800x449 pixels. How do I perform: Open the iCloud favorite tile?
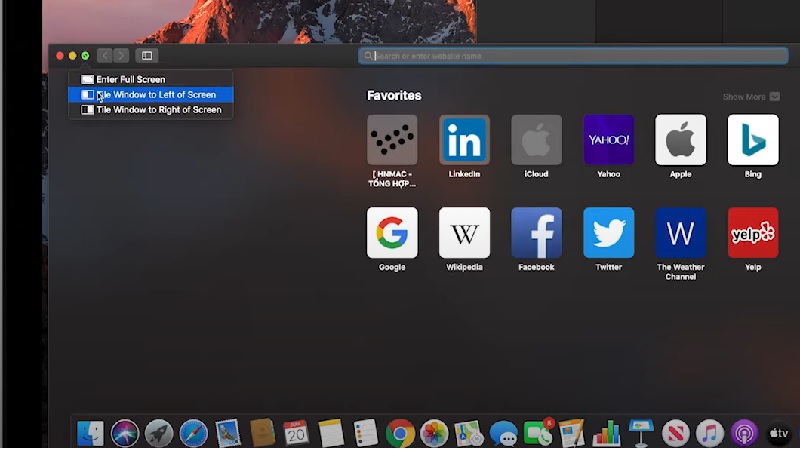tap(536, 140)
